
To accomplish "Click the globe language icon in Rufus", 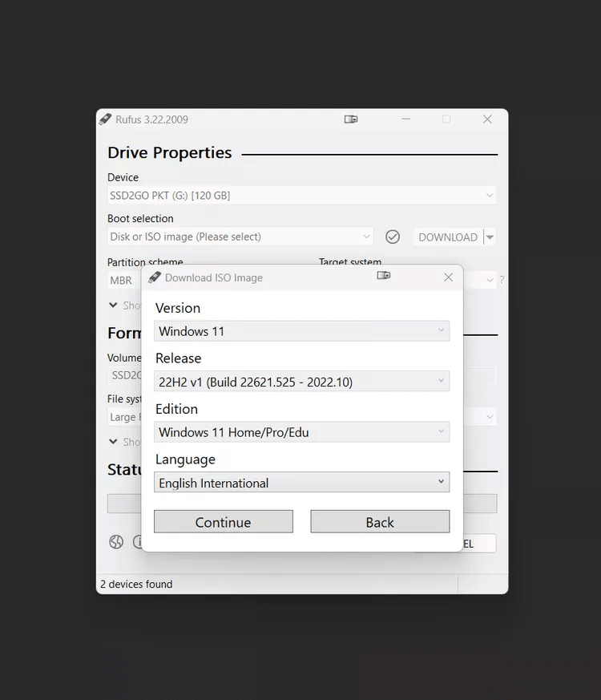I will (116, 542).
